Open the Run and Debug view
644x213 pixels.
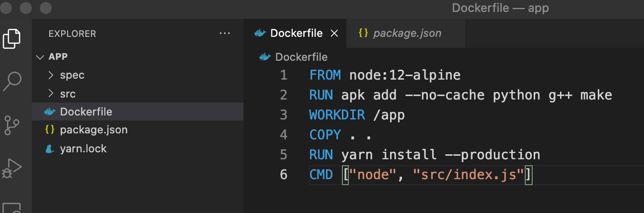pos(12,168)
